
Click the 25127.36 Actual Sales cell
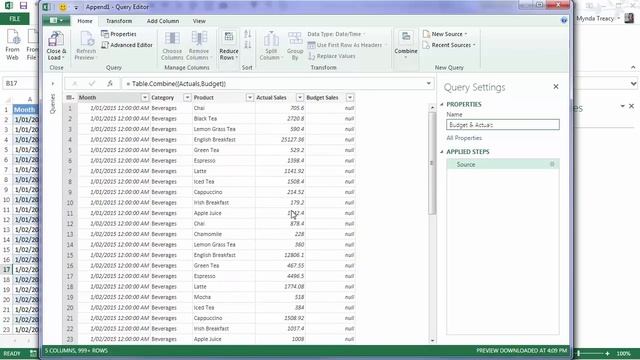tap(280, 140)
